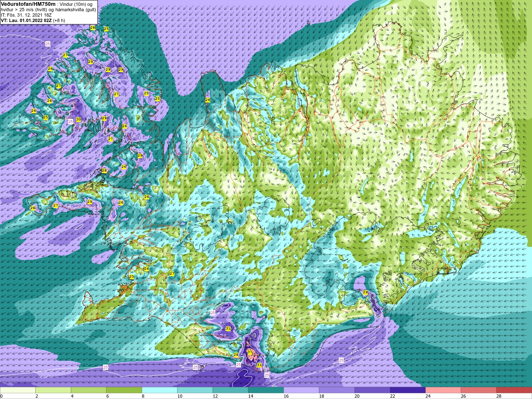Image resolution: width=532 pixels, height=399 pixels.
Task: Click the 16–18 m/s light purple legend band
Action: 301,390
